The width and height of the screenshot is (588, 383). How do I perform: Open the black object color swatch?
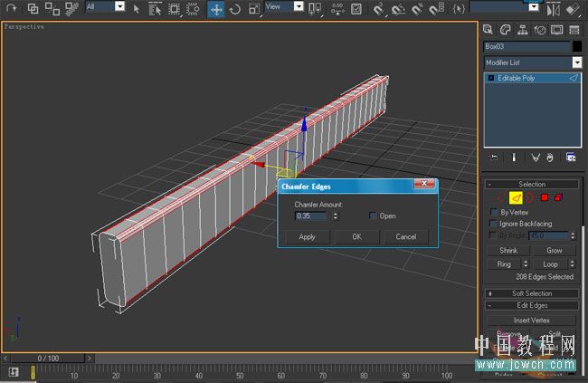[577, 46]
